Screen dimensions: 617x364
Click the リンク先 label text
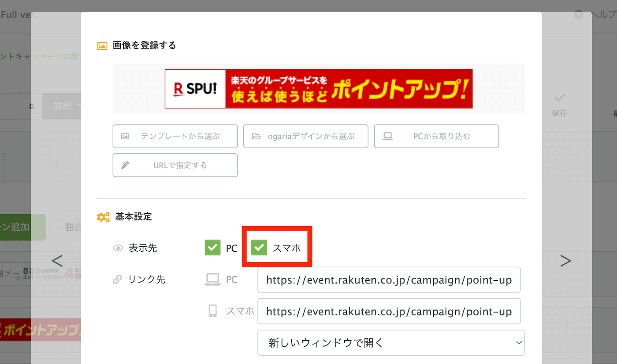point(147,279)
